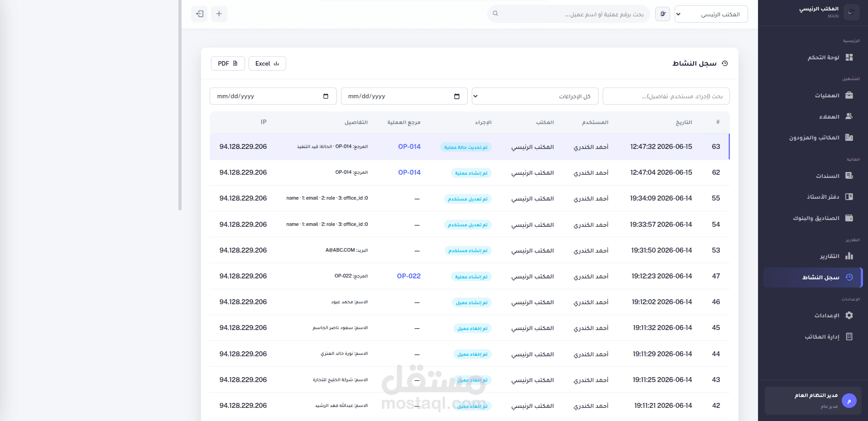
Task: Click the التاريخ column header
Action: point(684,122)
